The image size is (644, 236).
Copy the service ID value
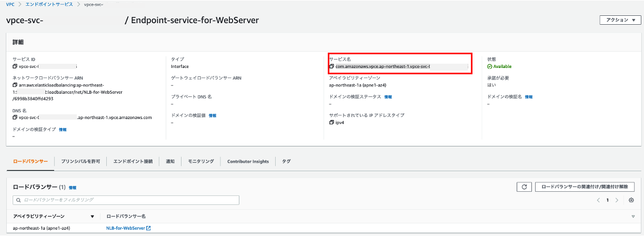pyautogui.click(x=15, y=67)
